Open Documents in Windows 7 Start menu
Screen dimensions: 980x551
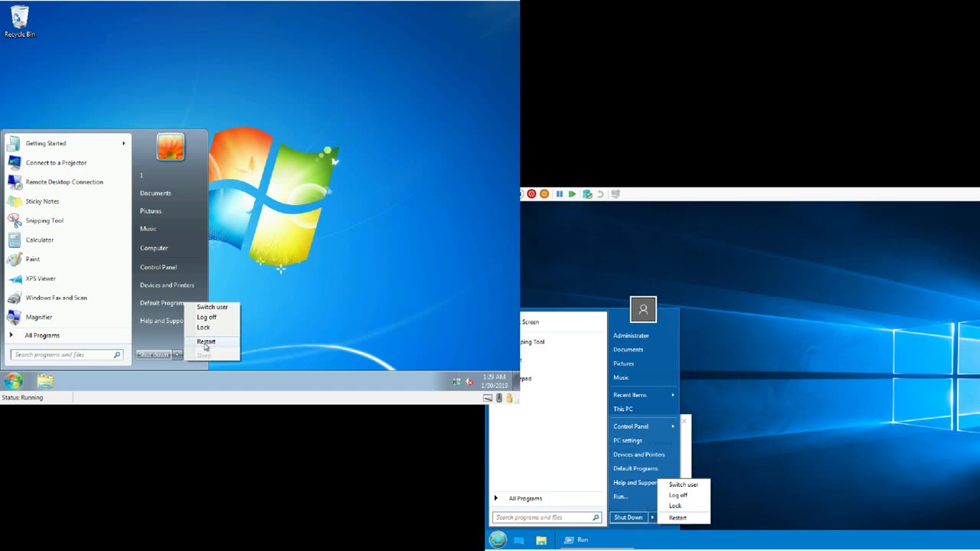(155, 193)
